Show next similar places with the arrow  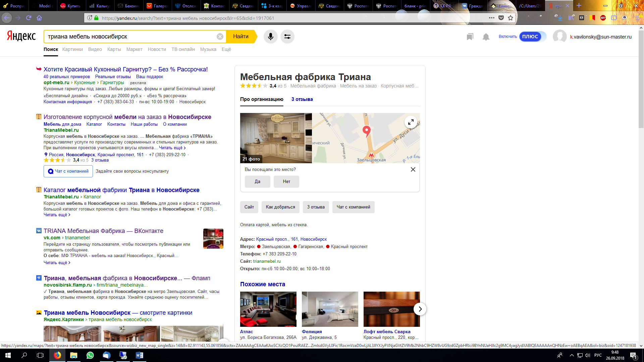[x=420, y=309]
